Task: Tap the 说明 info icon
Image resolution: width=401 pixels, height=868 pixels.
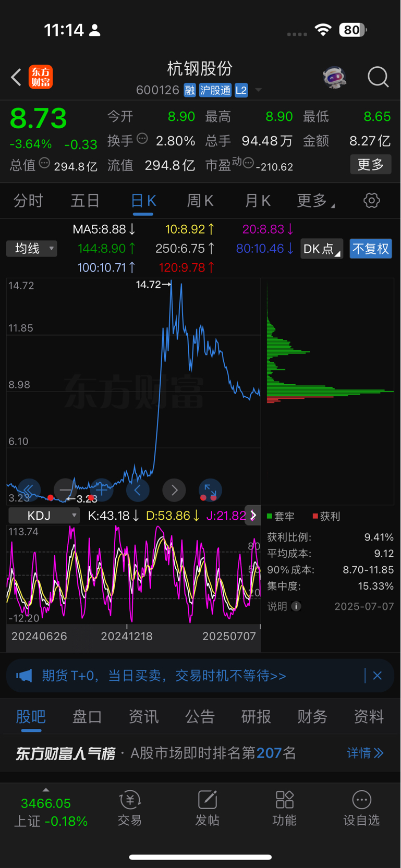Action: pyautogui.click(x=296, y=606)
